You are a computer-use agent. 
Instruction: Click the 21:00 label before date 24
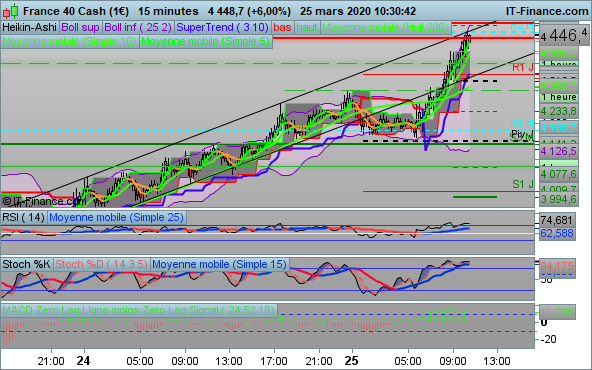point(51,361)
